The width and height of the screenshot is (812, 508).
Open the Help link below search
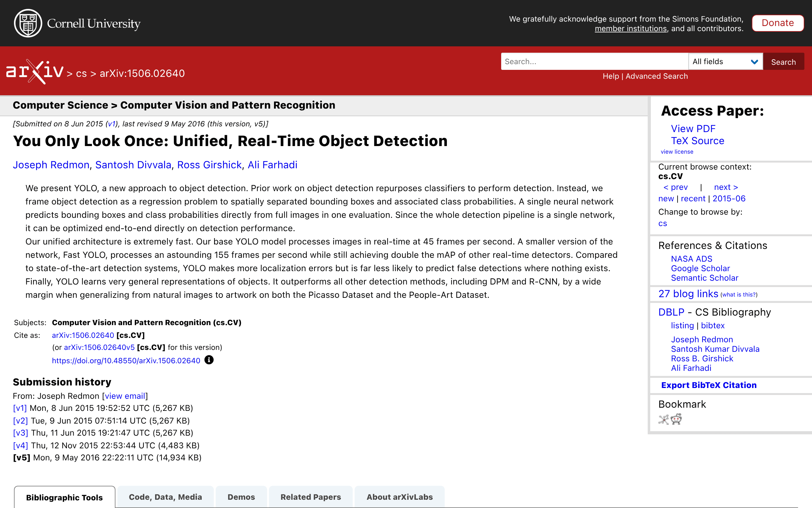611,76
